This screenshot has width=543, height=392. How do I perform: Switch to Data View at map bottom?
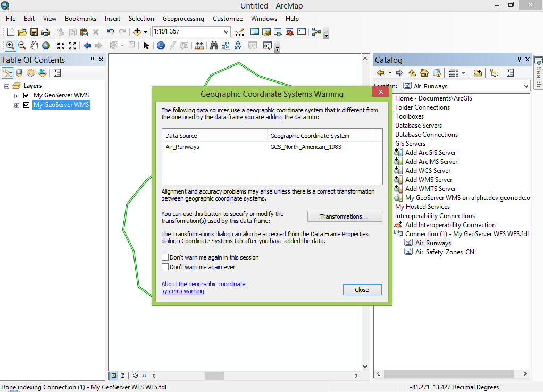coord(114,376)
